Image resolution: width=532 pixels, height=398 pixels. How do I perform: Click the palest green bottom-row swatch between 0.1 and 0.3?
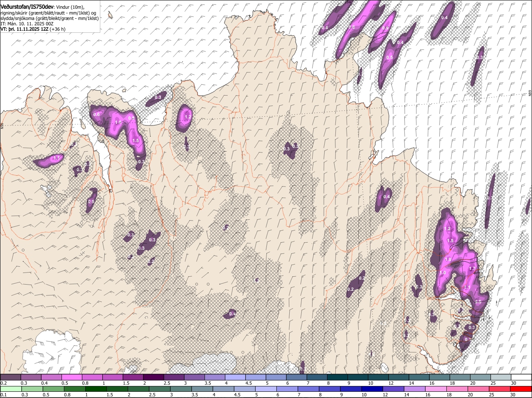coord(11,389)
